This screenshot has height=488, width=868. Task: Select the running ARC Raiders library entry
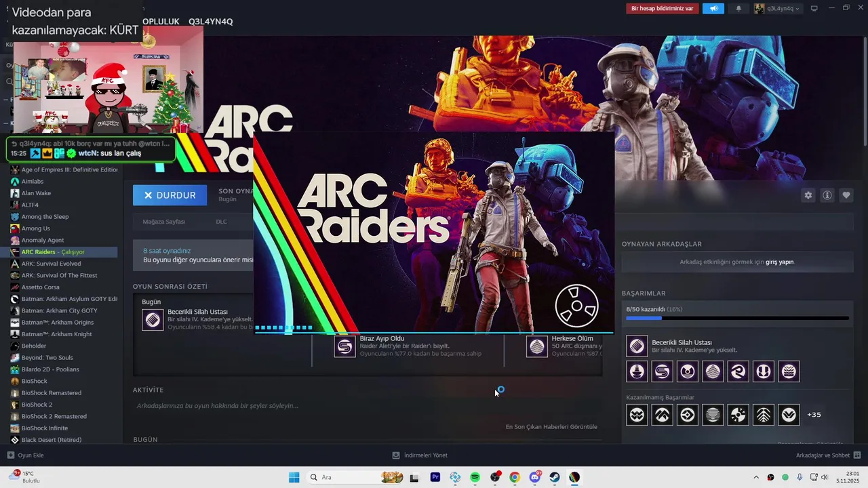pyautogui.click(x=64, y=252)
